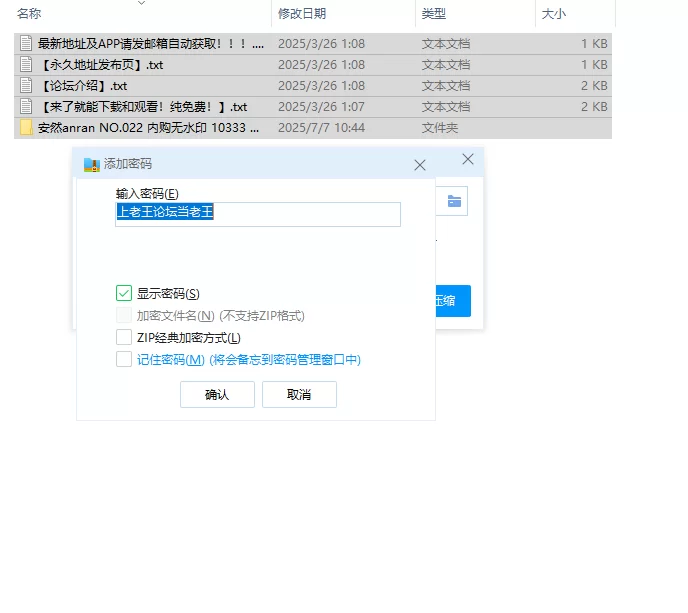
Task: Select the 最新地址及APP请发邮箱自动获取 file
Action: (313, 43)
